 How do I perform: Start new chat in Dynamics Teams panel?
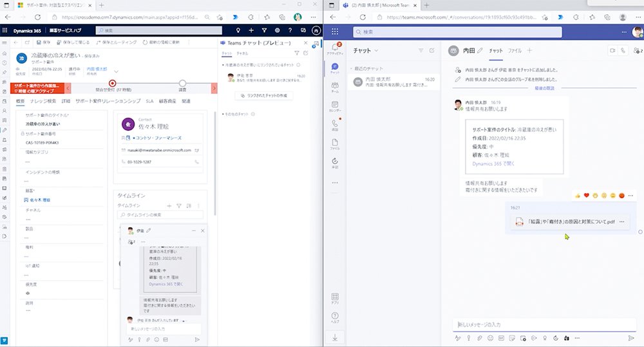point(305,53)
